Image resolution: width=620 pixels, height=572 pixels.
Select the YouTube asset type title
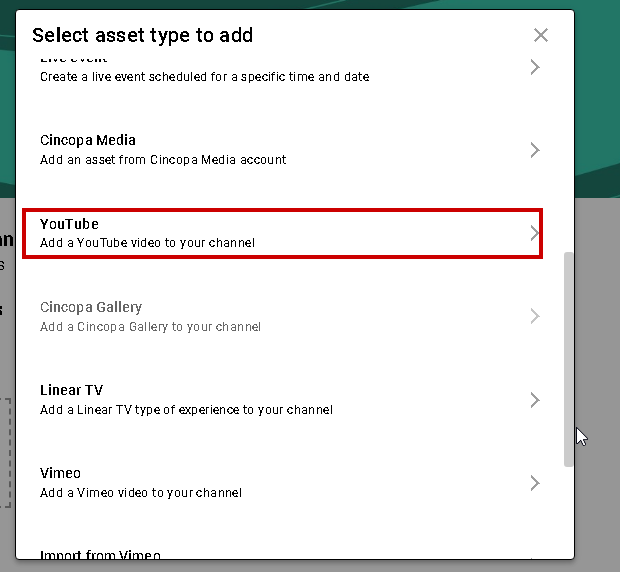click(69, 224)
